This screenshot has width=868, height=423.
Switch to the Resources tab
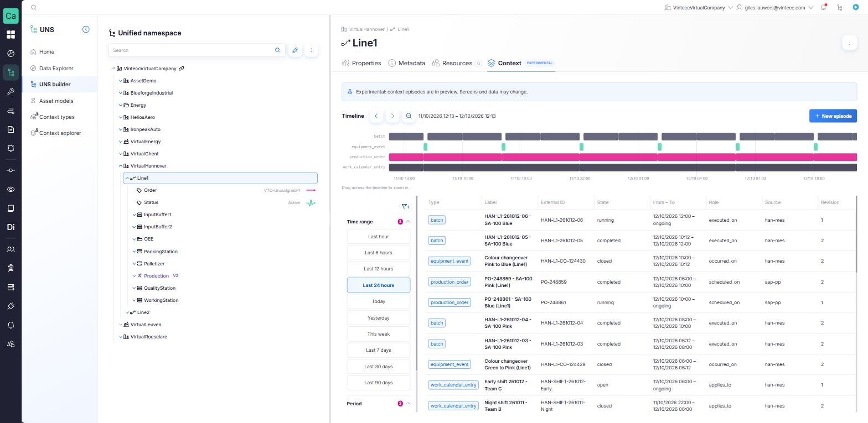457,63
